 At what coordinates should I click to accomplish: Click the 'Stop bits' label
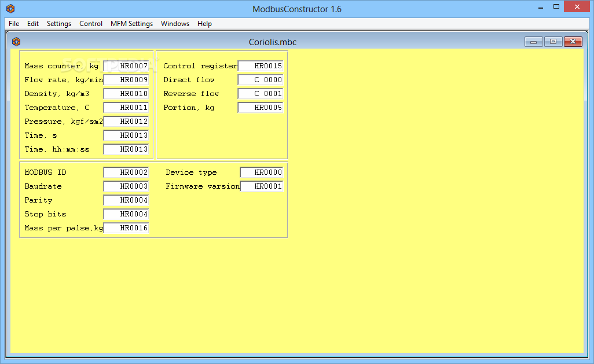[45, 214]
